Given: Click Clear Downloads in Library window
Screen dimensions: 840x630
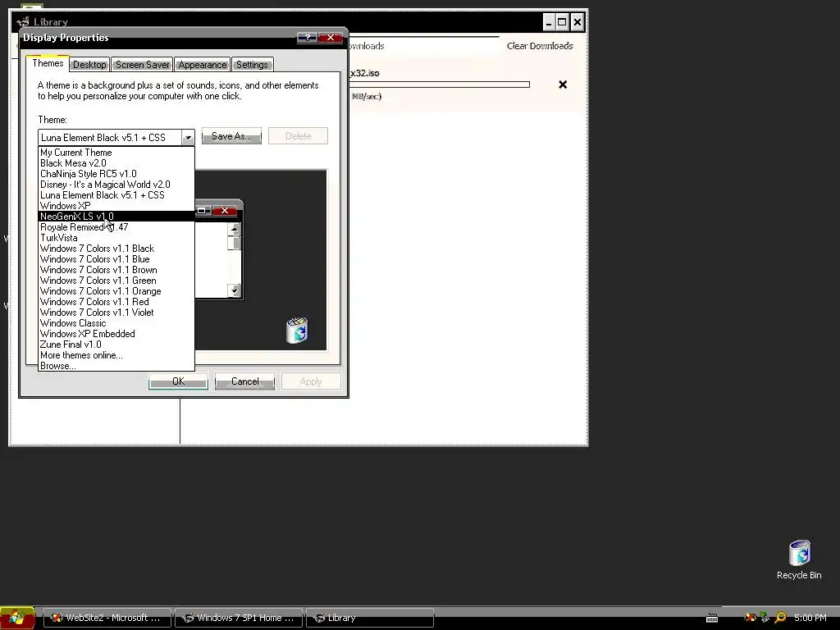Looking at the screenshot, I should pyautogui.click(x=540, y=46).
